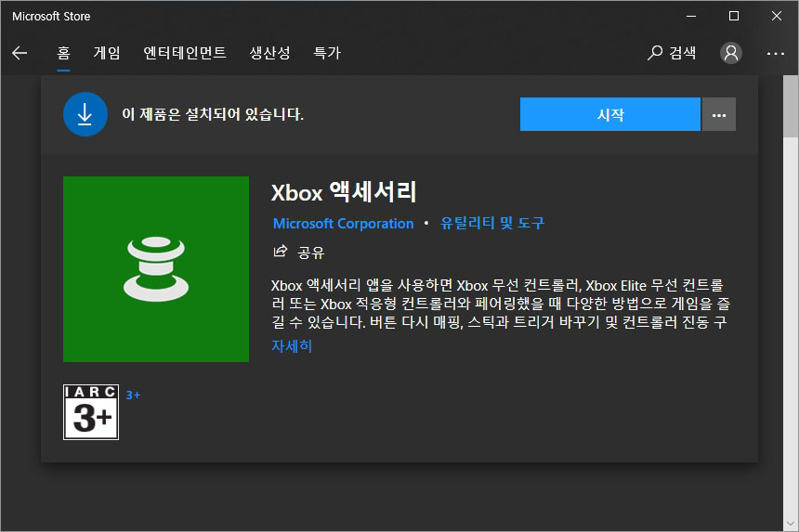
Task: Close the Microsoft Store window
Action: [776, 17]
